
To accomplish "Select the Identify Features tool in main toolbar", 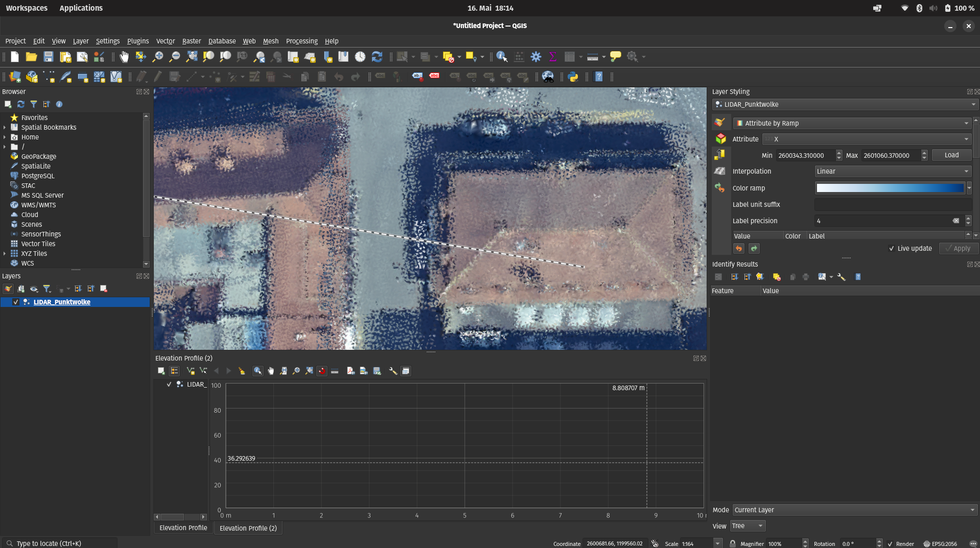I will click(x=502, y=57).
